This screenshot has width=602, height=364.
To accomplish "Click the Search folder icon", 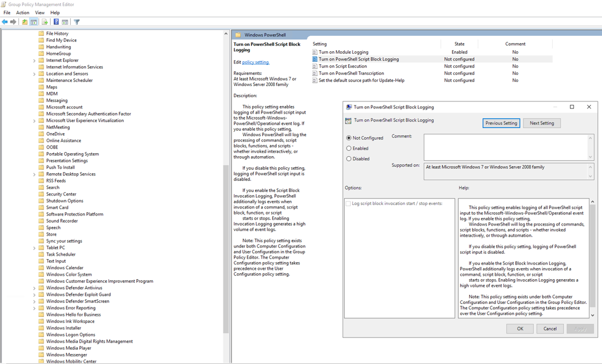I will (x=41, y=188).
